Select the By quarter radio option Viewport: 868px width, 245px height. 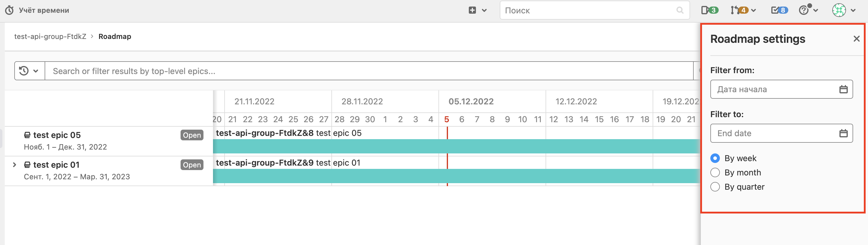pos(715,187)
